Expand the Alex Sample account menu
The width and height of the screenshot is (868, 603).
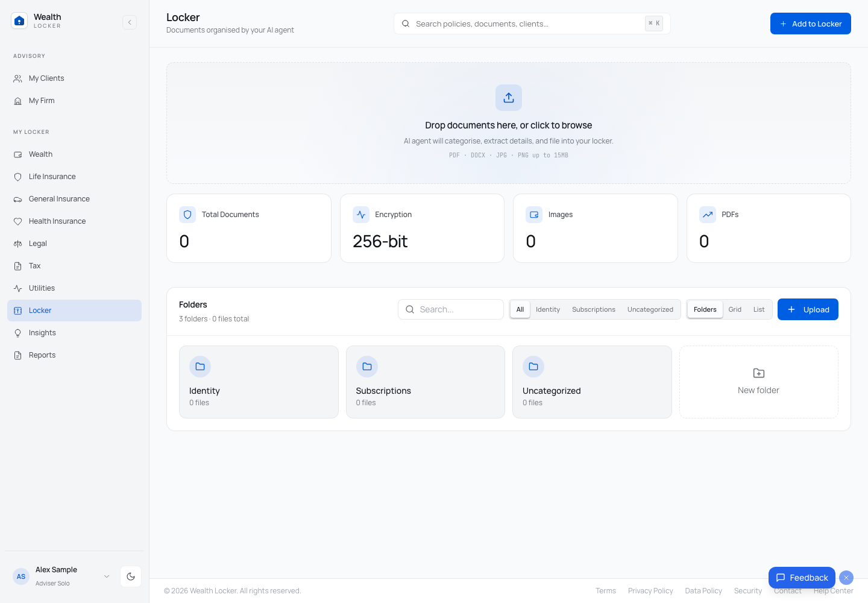pyautogui.click(x=107, y=576)
